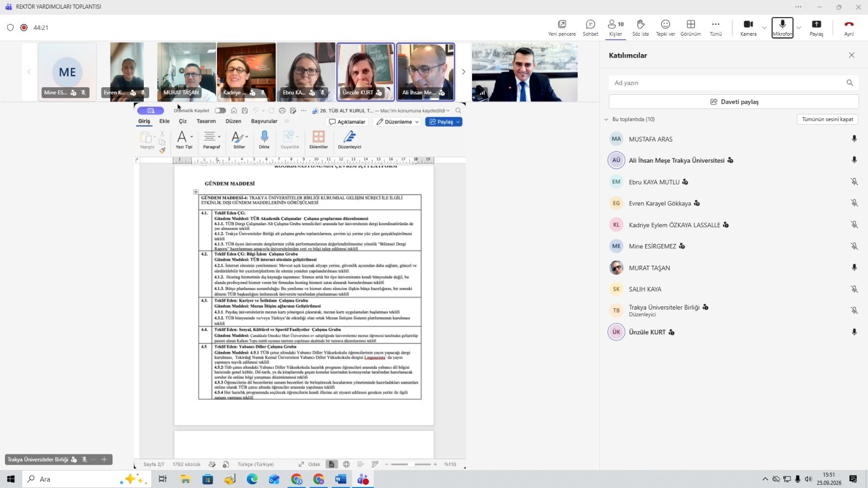Toggle microphone for SALIH KAYA

(x=854, y=289)
